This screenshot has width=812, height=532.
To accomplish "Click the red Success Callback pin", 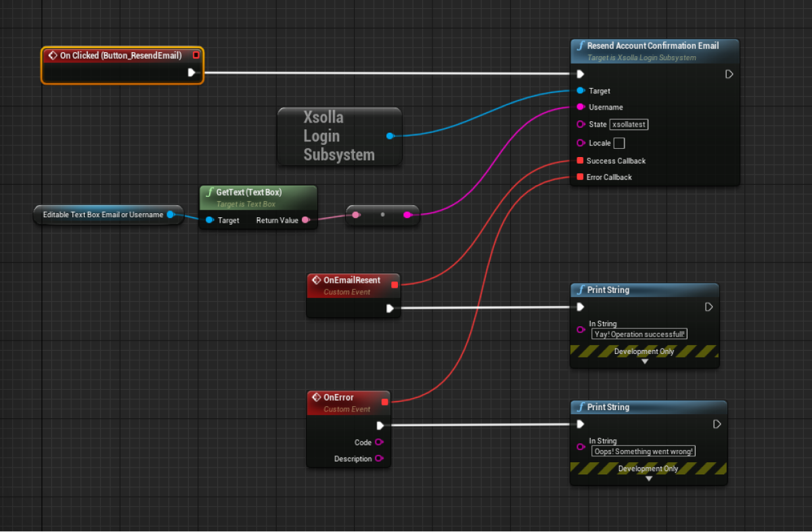I will [580, 161].
